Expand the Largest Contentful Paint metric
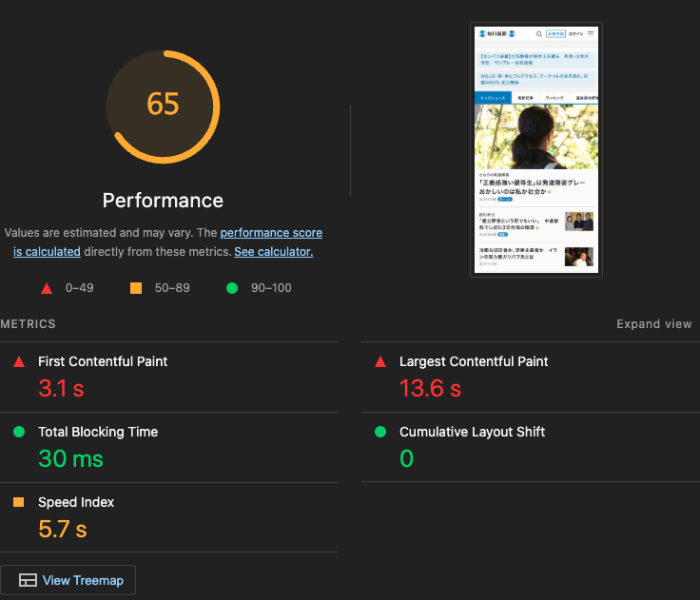700x600 pixels. [474, 362]
